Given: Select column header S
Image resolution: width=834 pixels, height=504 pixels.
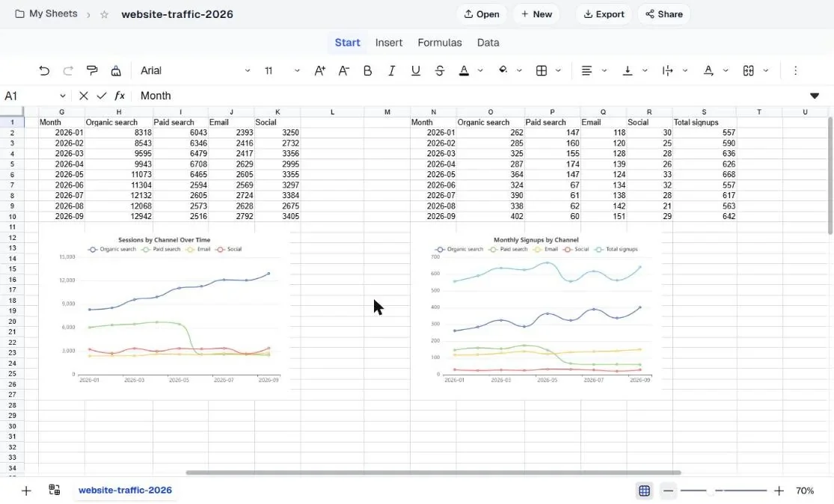Looking at the screenshot, I should (704, 111).
